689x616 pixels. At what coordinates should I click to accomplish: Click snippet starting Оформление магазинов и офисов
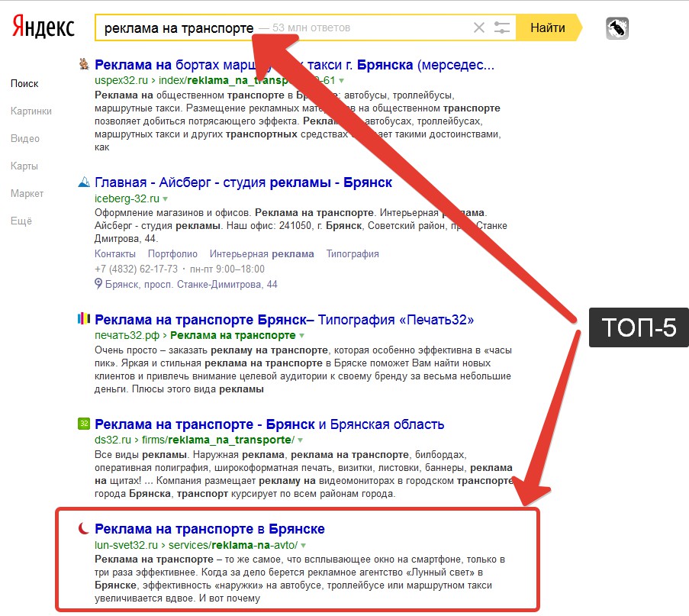tap(301, 225)
